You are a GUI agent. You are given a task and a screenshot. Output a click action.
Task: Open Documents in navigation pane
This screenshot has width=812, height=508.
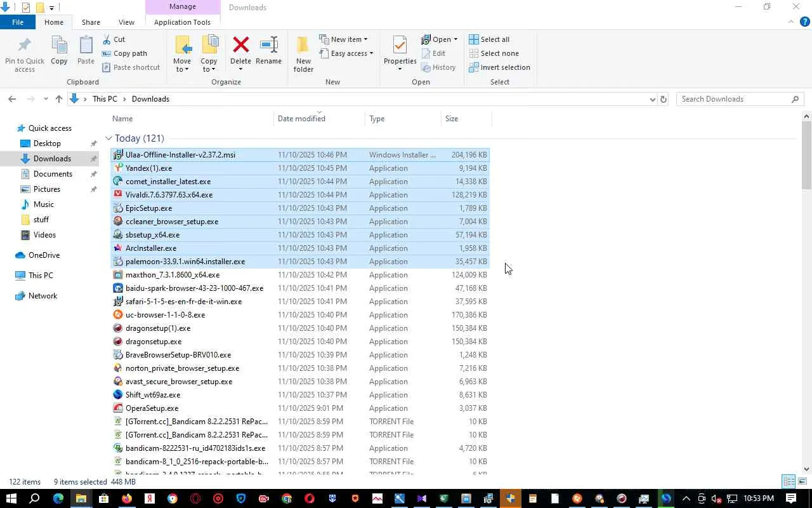click(53, 174)
